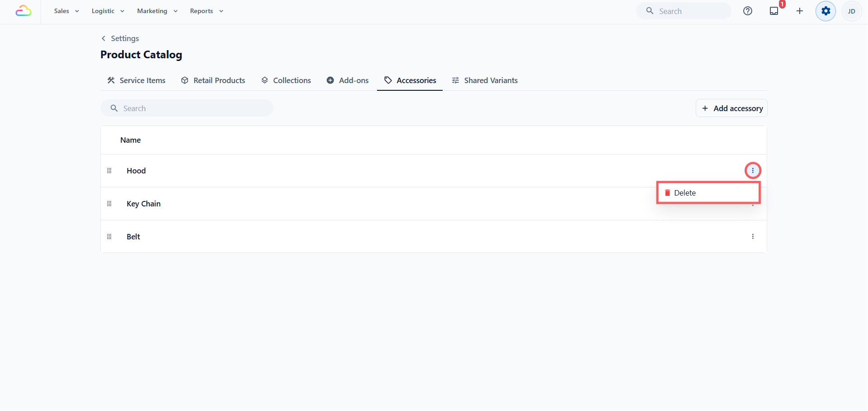Open the JD user avatar
The image size is (868, 411).
pos(852,11)
